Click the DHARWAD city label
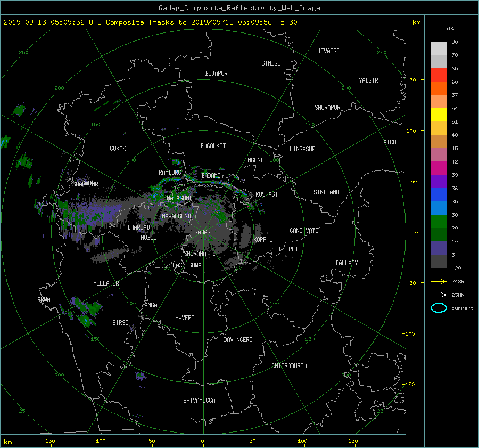The height and width of the screenshot is (448, 479). click(x=139, y=227)
